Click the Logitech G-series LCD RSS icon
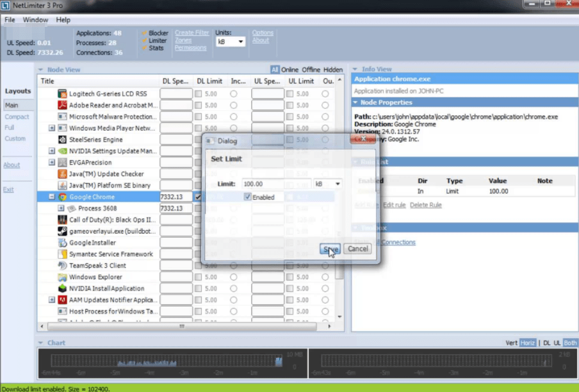 (62, 94)
